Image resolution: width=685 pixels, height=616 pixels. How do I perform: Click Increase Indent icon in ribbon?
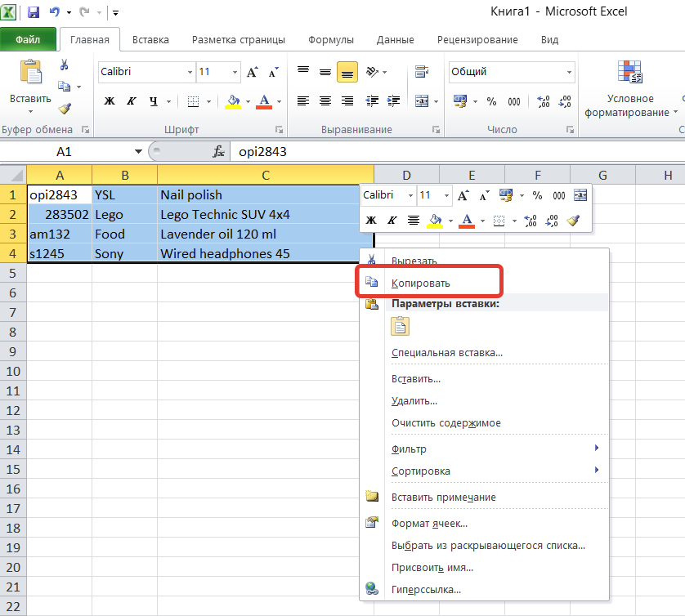click(393, 101)
